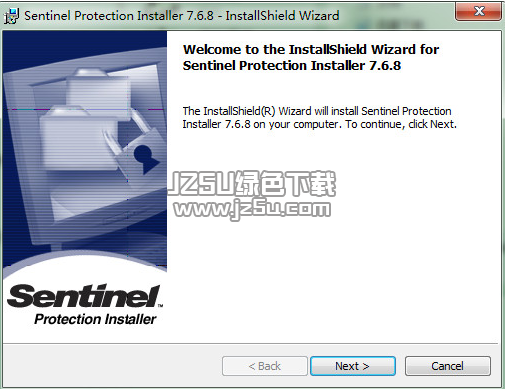Click the install description paragraph
Screen dimensions: 505x389
(319, 117)
